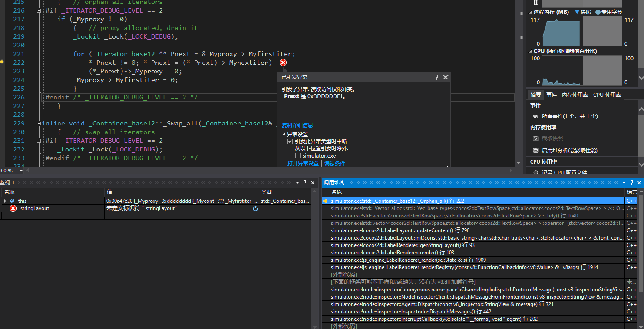This screenshot has height=329, width=644.
Task: Click the LabelLayout::init call stack frame
Action: pos(477,238)
